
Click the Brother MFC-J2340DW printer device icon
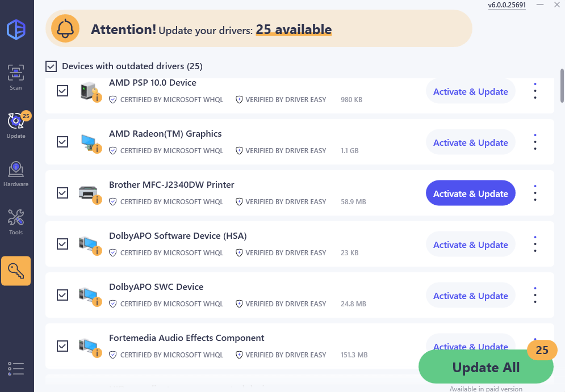(x=89, y=193)
